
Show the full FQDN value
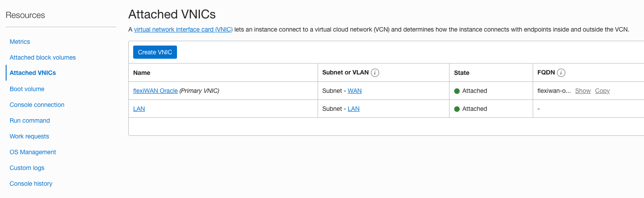583,91
